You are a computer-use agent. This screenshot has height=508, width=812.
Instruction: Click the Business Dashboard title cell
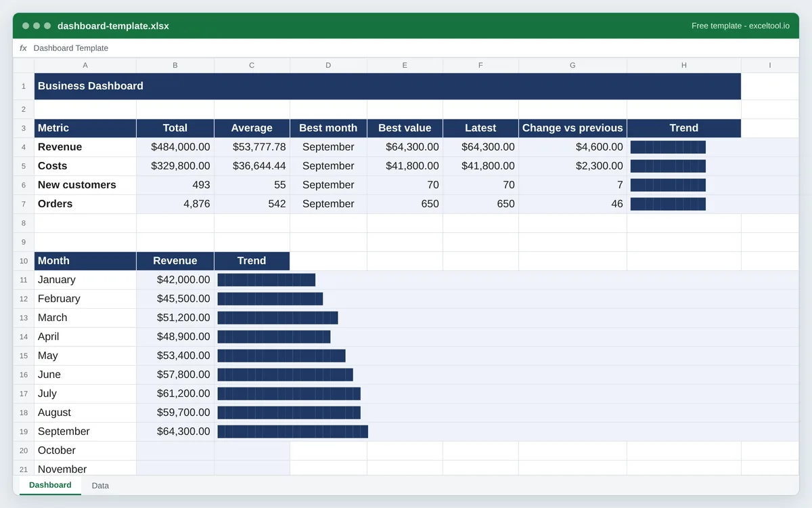coord(388,86)
